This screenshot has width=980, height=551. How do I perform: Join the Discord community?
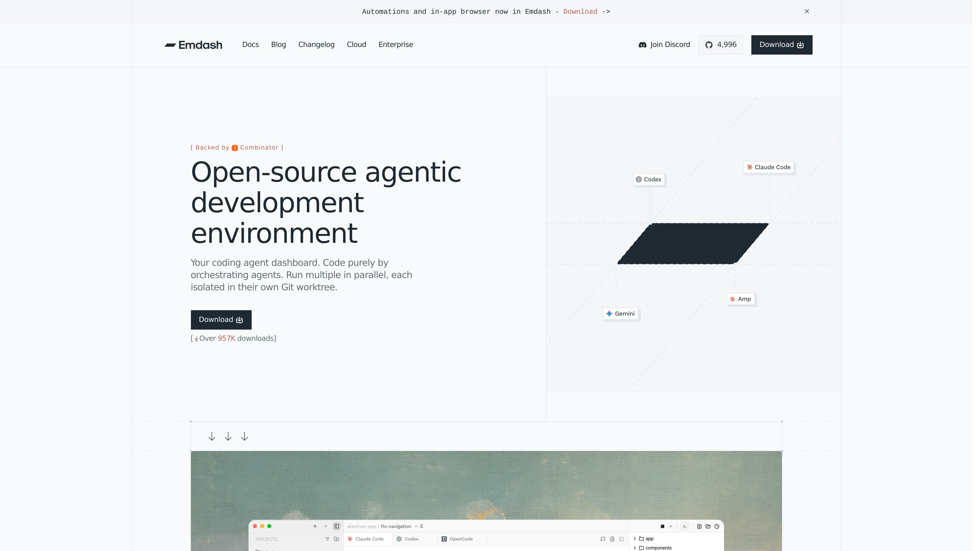(x=664, y=44)
